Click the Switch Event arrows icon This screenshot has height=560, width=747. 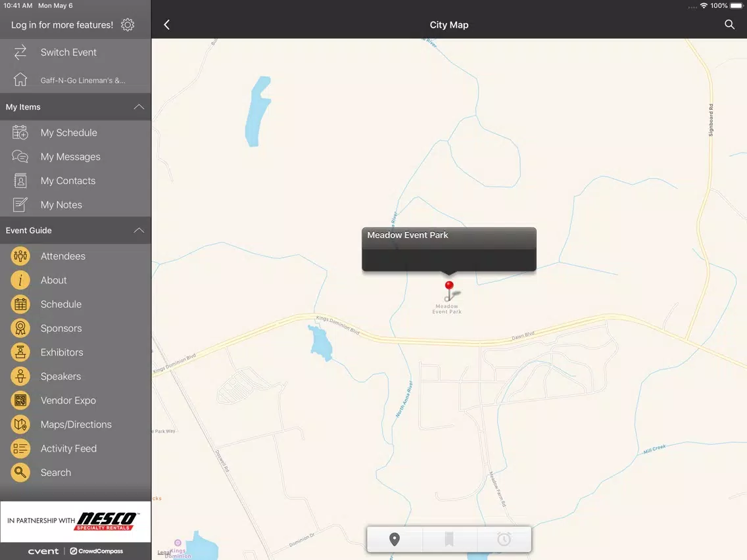pyautogui.click(x=20, y=53)
